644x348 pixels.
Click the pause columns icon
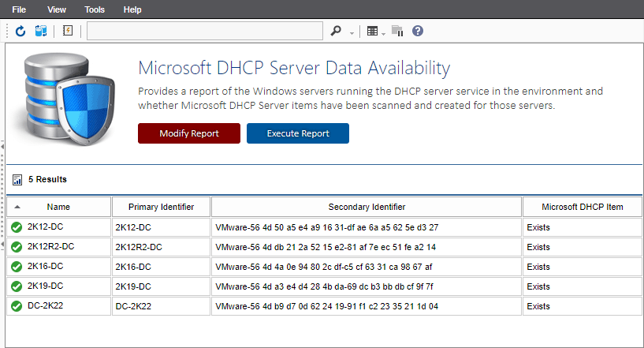(x=397, y=32)
